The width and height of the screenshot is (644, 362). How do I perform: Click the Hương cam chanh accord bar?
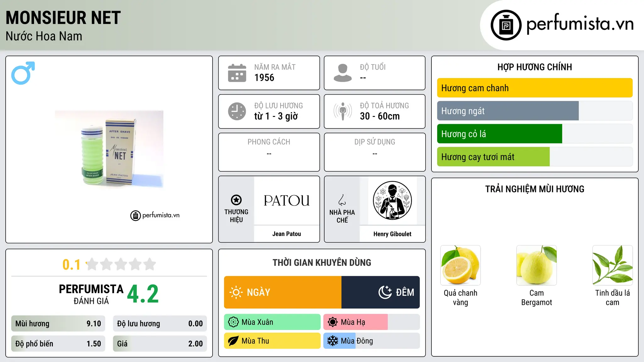(x=535, y=88)
